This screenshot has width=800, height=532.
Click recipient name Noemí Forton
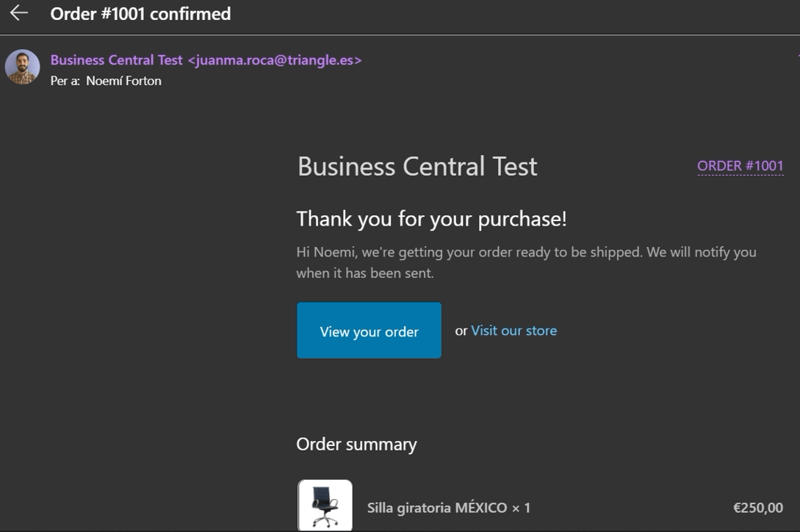click(123, 81)
